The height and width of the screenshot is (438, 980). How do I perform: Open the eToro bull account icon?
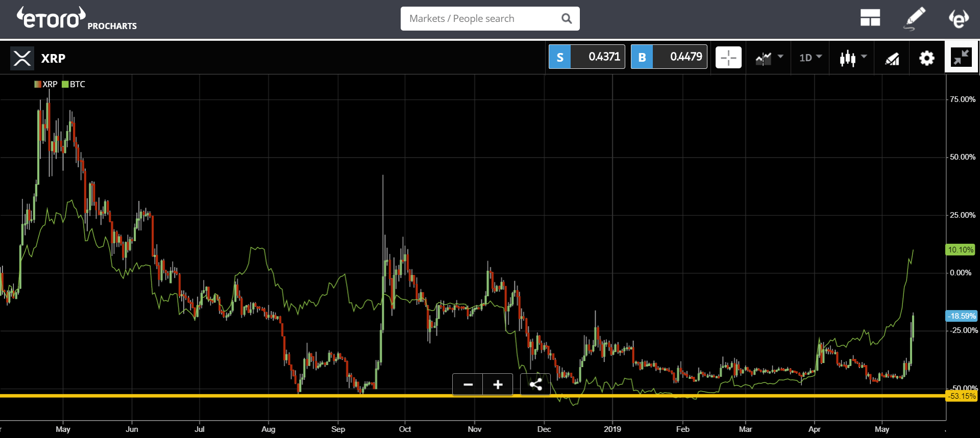pyautogui.click(x=959, y=19)
